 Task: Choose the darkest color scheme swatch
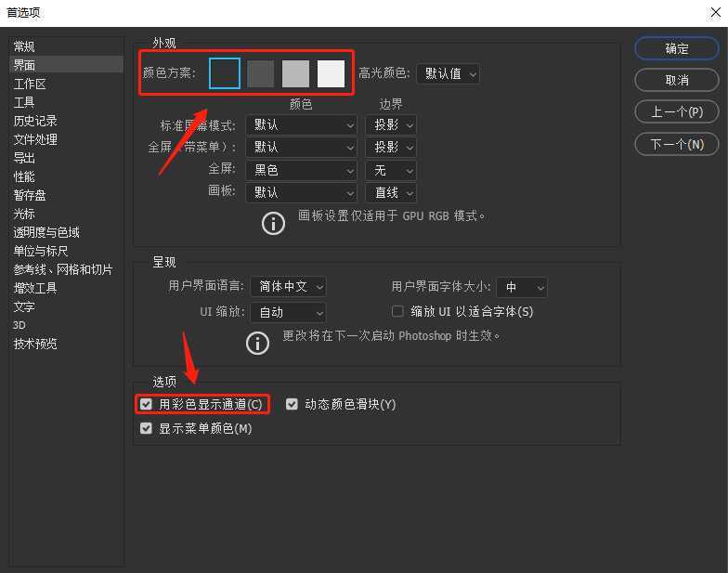[x=225, y=73]
